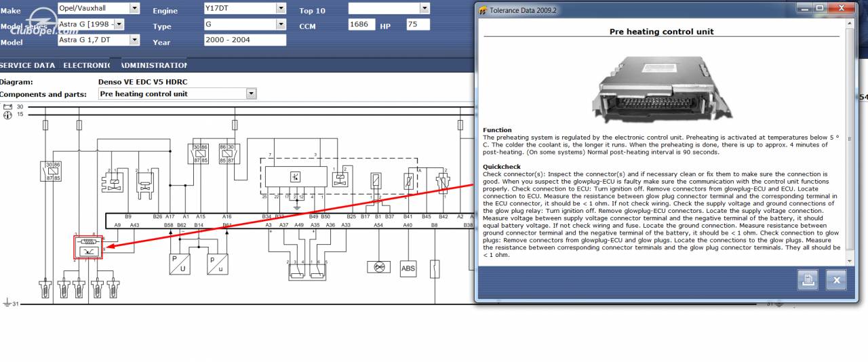This screenshot has height=362, width=868.
Task: Click the ground symbol on line 31
Action: pos(8,302)
